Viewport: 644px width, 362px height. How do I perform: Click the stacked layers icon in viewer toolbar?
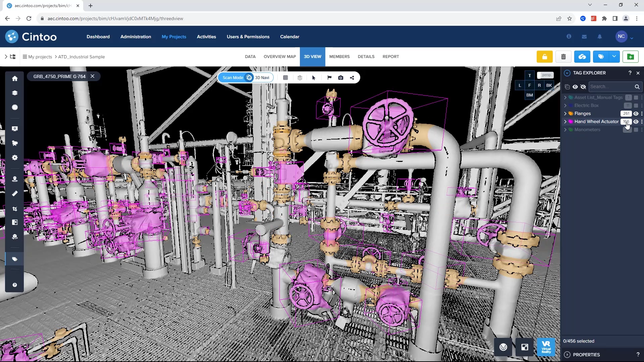click(300, 78)
